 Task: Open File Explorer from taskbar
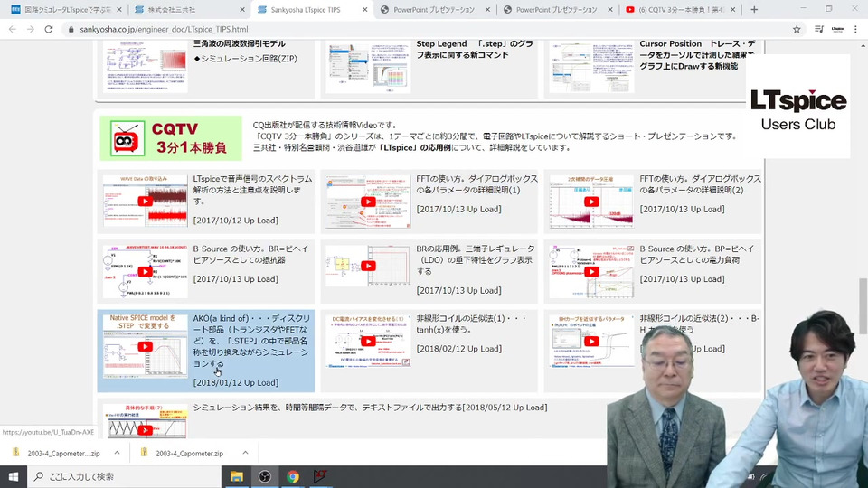236,476
